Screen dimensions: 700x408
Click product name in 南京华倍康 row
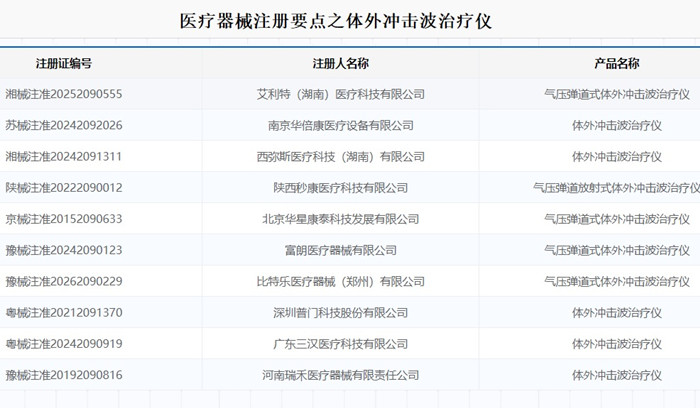click(617, 125)
